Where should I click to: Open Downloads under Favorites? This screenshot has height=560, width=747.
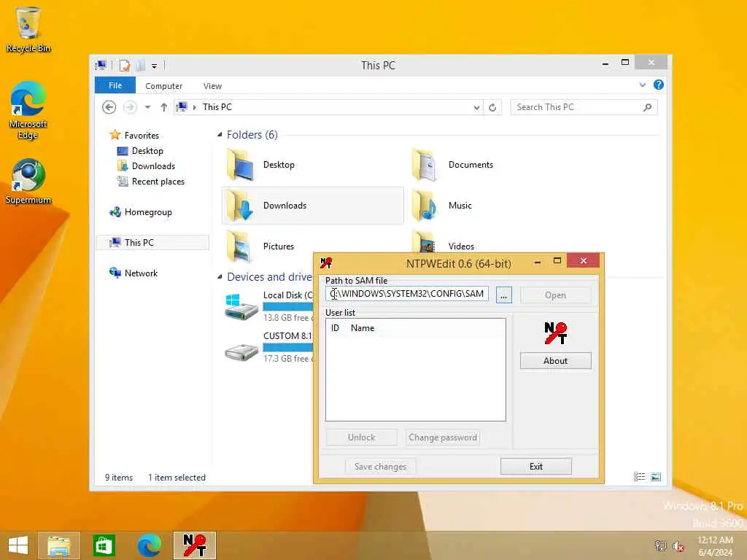coord(146,166)
